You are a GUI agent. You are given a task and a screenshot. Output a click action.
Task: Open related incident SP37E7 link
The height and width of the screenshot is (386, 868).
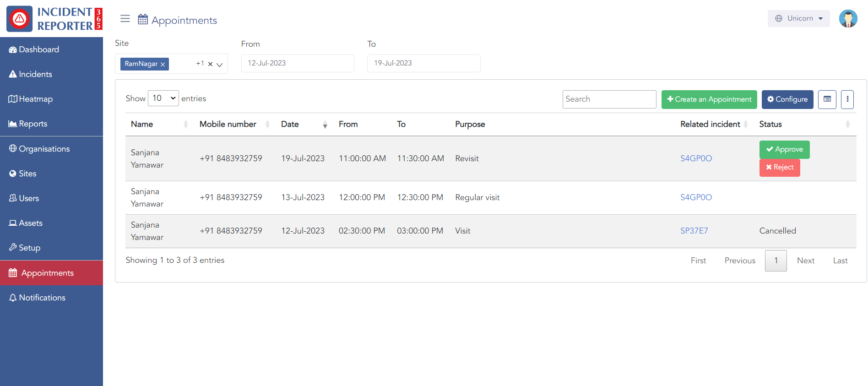point(694,231)
